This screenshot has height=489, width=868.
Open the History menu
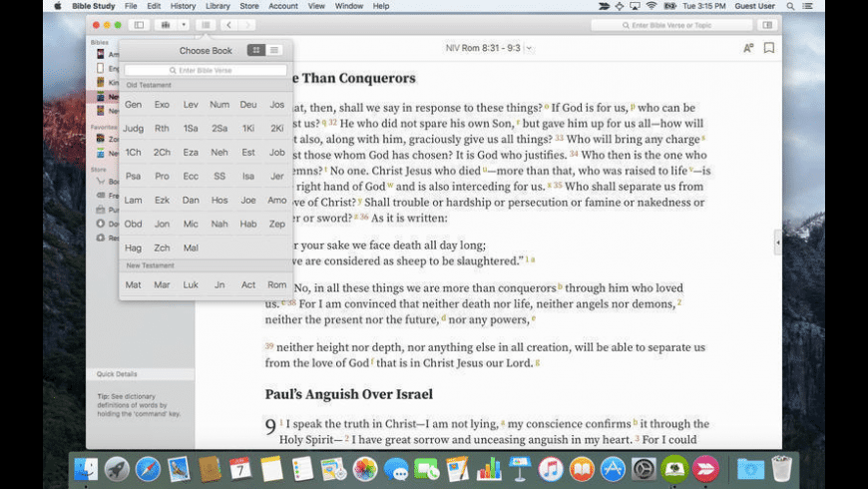183,6
